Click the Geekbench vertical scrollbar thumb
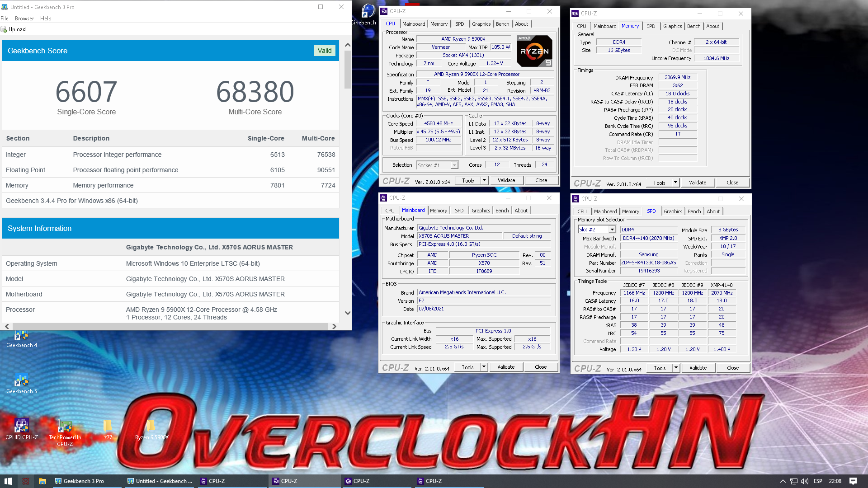This screenshot has width=868, height=488. pyautogui.click(x=348, y=69)
